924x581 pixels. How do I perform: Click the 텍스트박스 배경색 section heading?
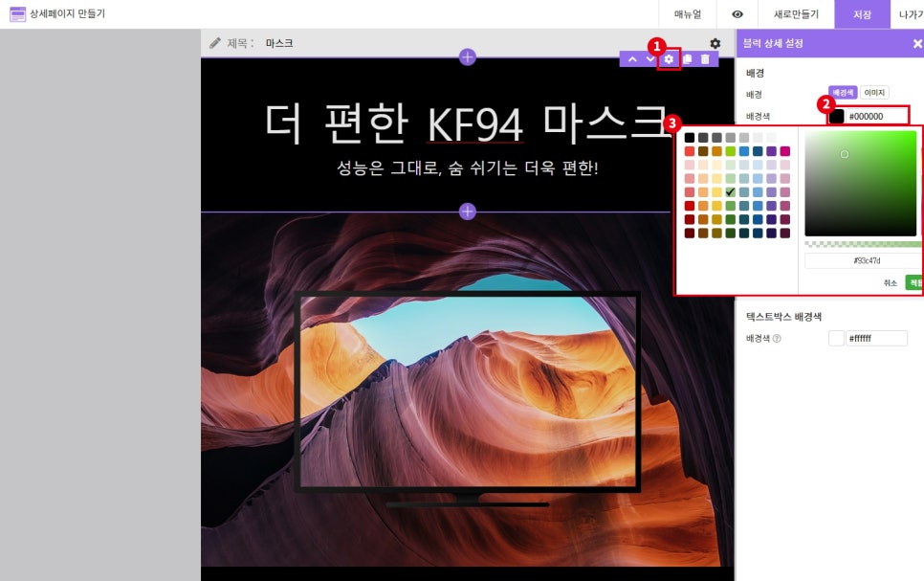point(783,317)
